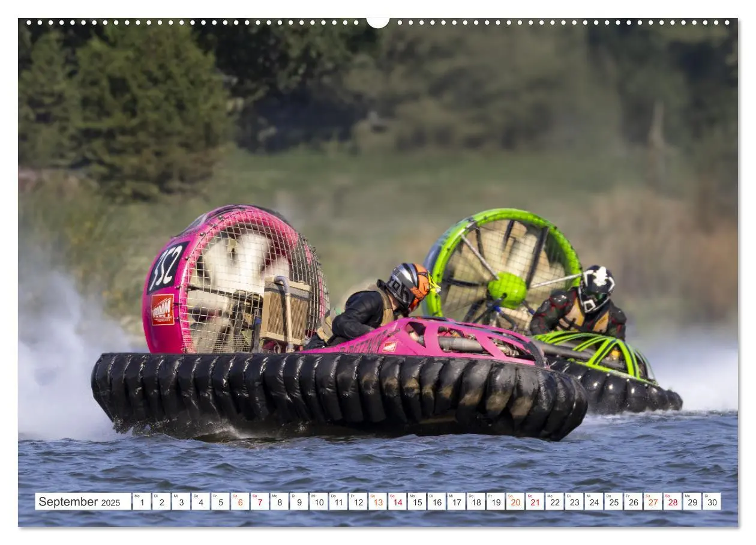Select Saturday 20 in the calendar strip
This screenshot has width=756, height=545.
(x=515, y=502)
